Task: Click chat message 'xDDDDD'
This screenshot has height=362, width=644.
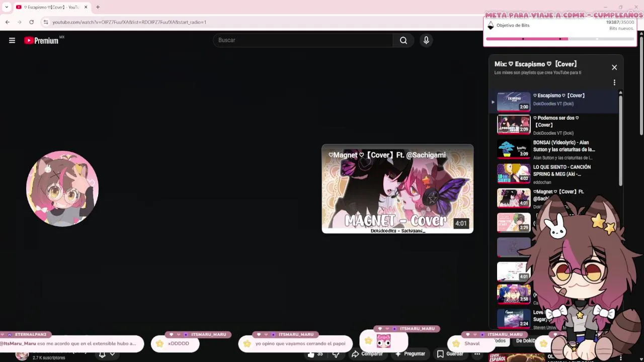Action: tap(176, 344)
